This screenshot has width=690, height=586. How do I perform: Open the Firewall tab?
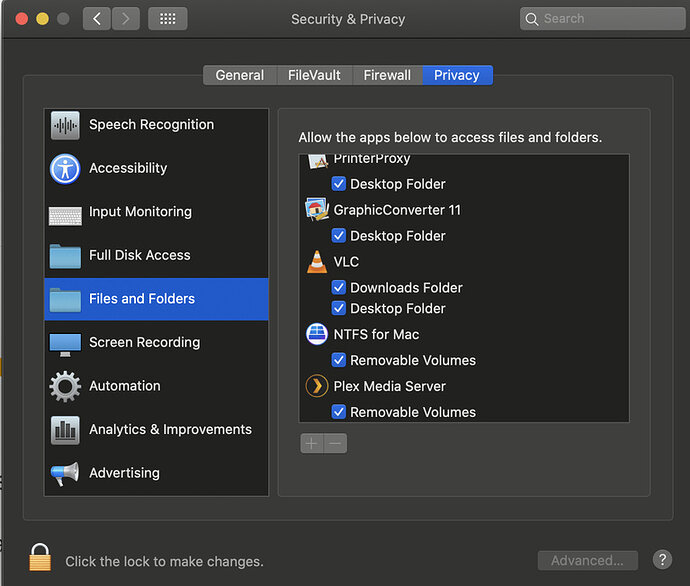tap(387, 75)
